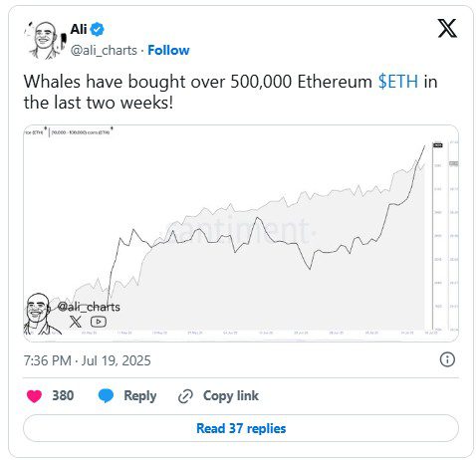Click the blue reply speech bubble icon
This screenshot has width=476, height=460.
(x=106, y=396)
